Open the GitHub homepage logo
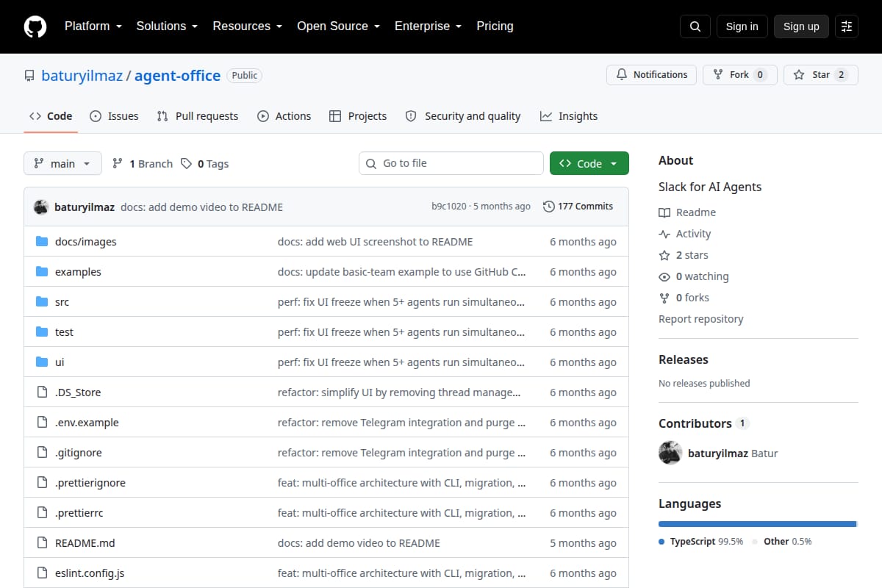The image size is (882, 588). (35, 26)
